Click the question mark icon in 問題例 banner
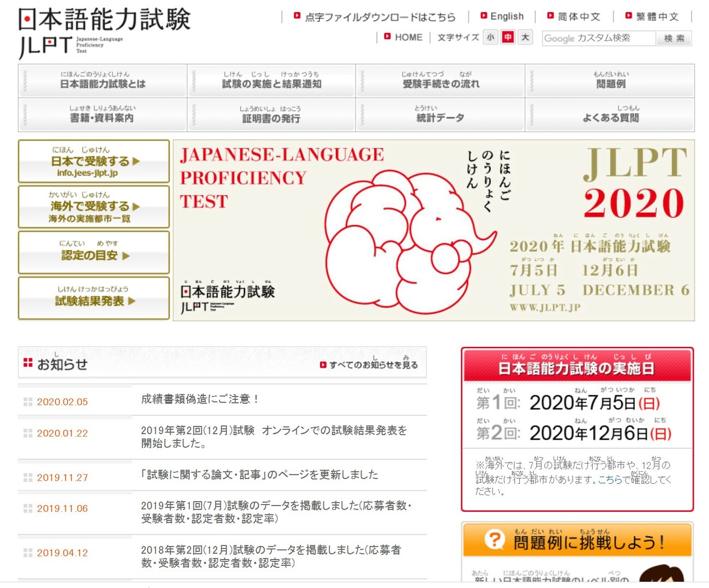Image resolution: width=709 pixels, height=588 pixels. (x=495, y=540)
